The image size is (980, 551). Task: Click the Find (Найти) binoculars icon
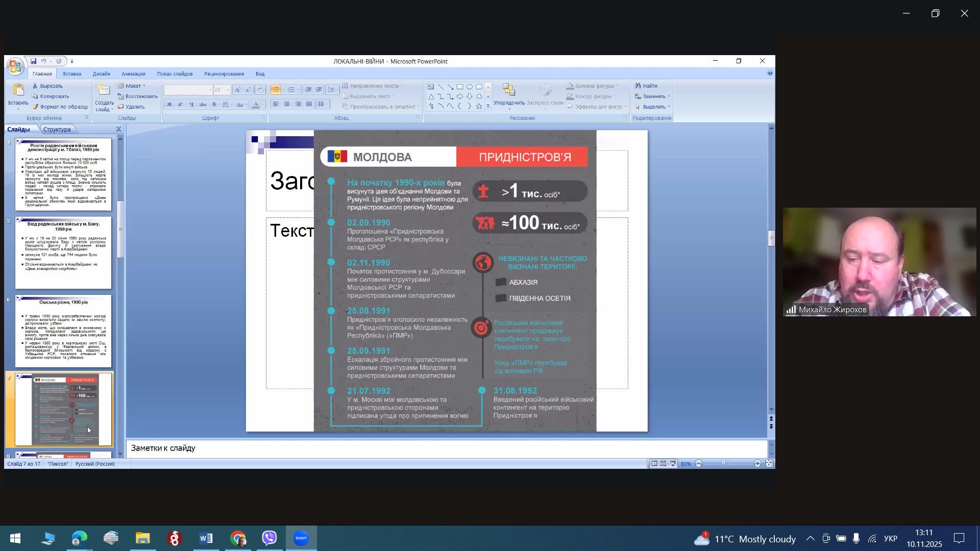(x=638, y=86)
